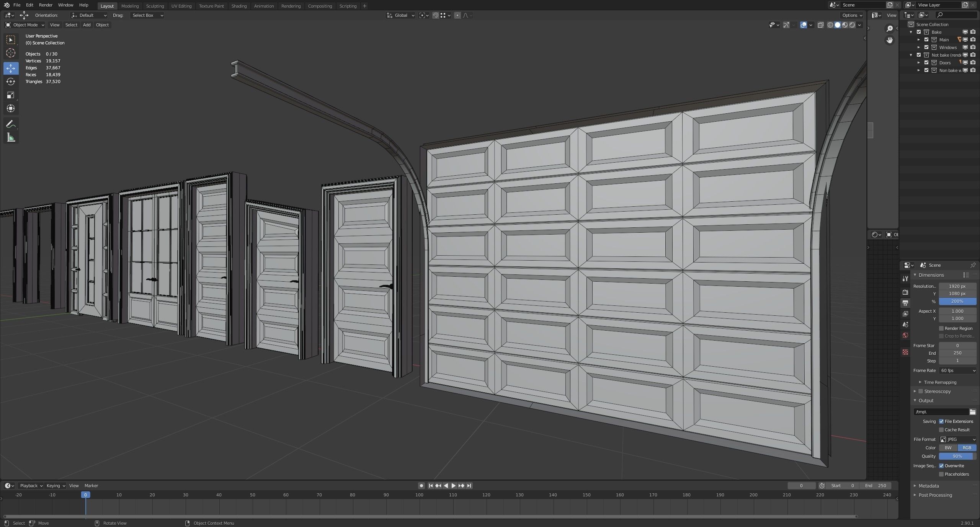The width and height of the screenshot is (980, 527).
Task: Open the Global transform orientation dropdown
Action: [x=400, y=15]
